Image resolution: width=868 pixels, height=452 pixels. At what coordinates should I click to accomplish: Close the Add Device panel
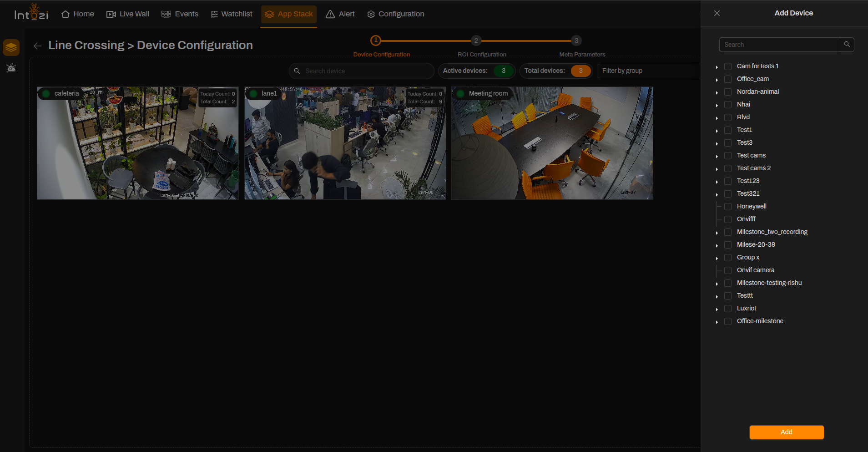[717, 13]
